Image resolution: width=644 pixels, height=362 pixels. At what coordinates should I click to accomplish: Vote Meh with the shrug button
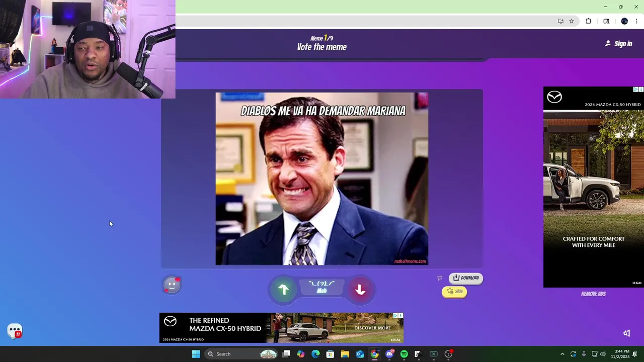[321, 287]
